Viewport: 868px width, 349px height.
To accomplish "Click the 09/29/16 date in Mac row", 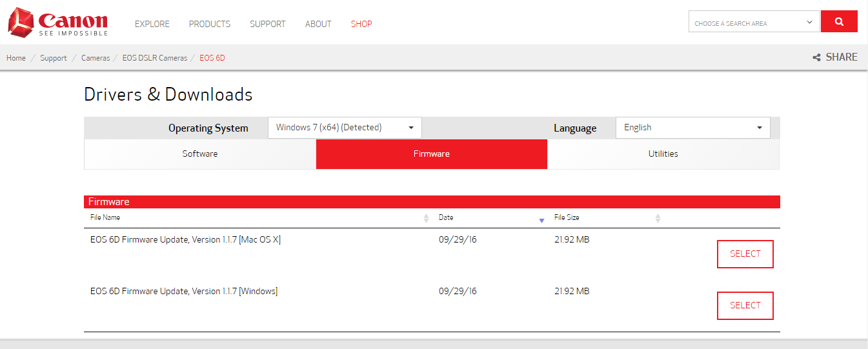I will click(458, 240).
